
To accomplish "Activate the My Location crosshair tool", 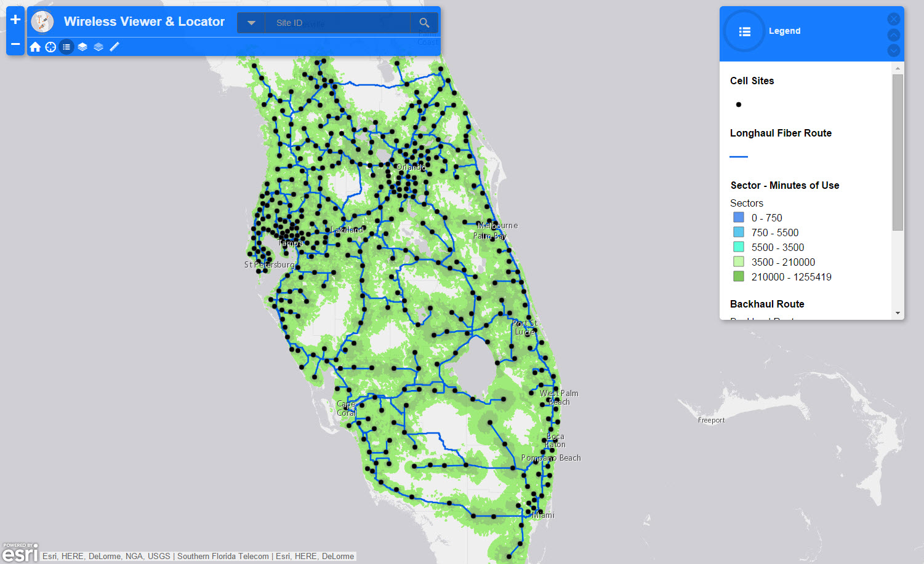I will click(x=50, y=47).
